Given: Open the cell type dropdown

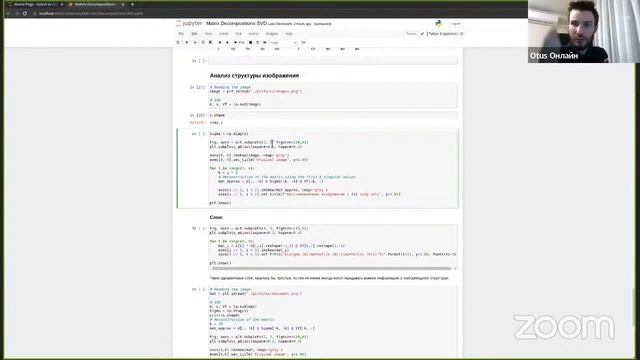Looking at the screenshot, I should pyautogui.click(x=283, y=42).
